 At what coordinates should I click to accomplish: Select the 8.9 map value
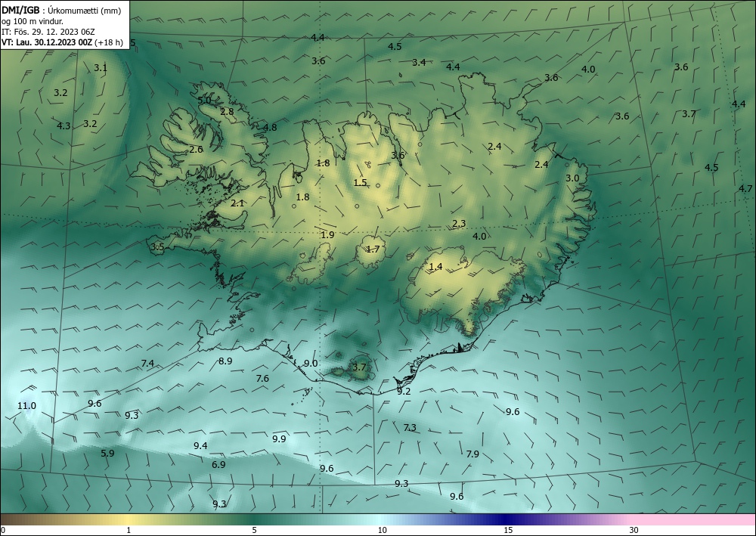[x=225, y=361]
